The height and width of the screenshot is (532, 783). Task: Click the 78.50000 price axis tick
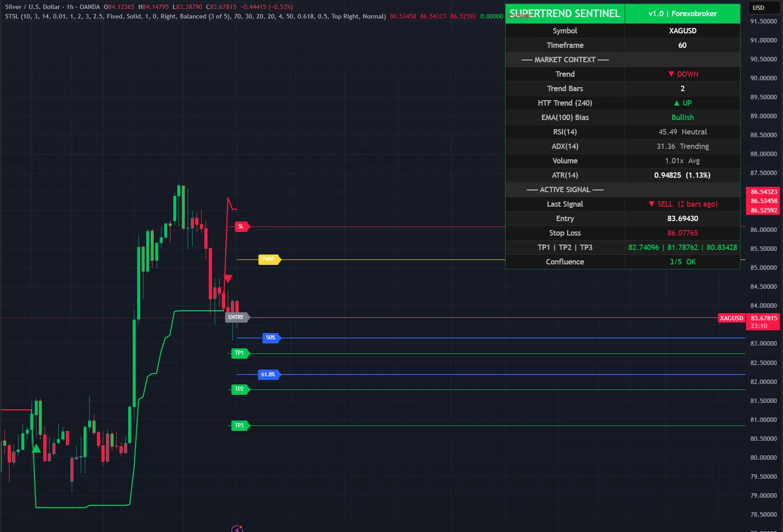point(763,514)
